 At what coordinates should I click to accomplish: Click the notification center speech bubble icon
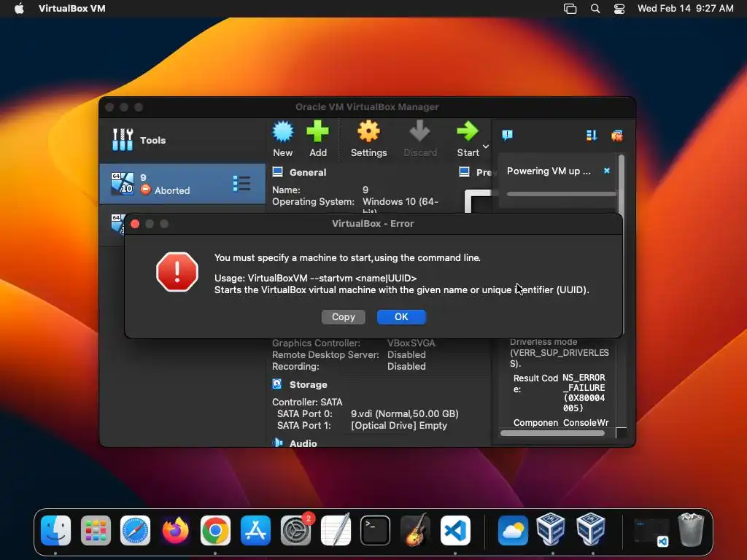click(x=508, y=135)
